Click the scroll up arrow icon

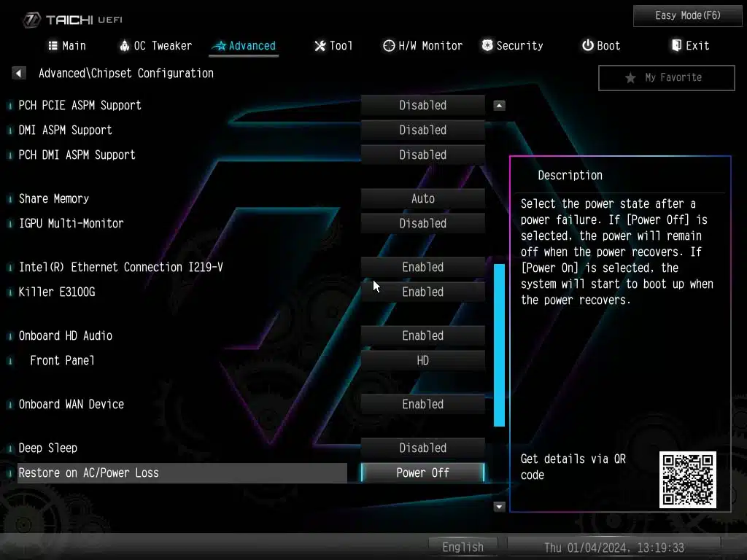tap(499, 106)
